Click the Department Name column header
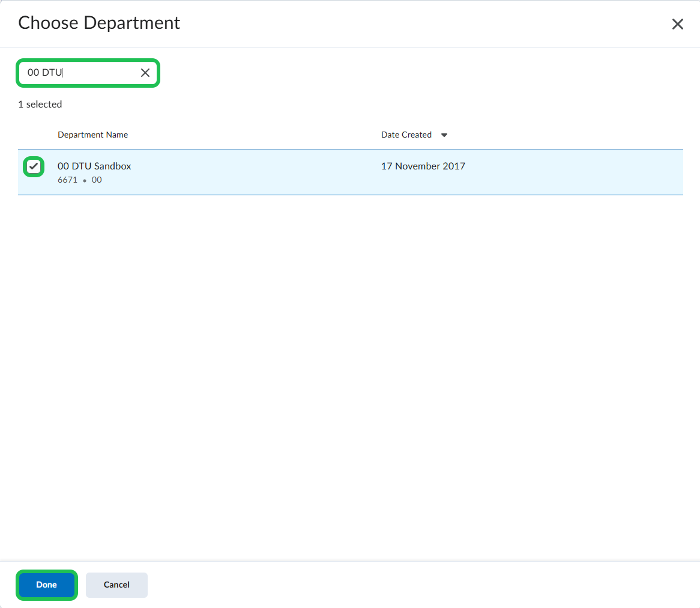700x608 pixels. pos(92,135)
